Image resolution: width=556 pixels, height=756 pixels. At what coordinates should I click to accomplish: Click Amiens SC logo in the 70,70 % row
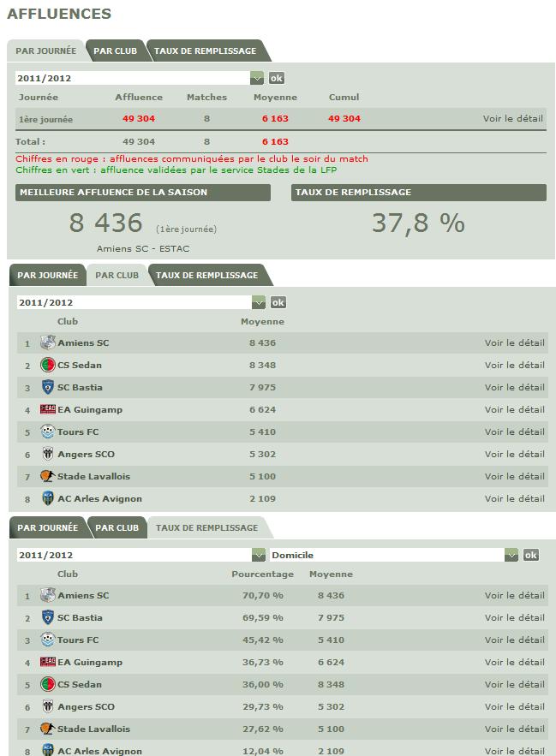[48, 595]
